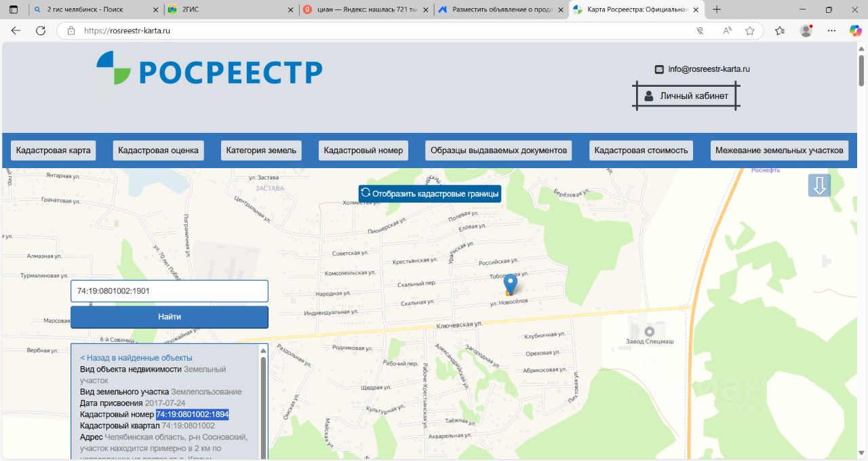
Task: Click 'Пионерская ул.' street label
Action: (387, 226)
